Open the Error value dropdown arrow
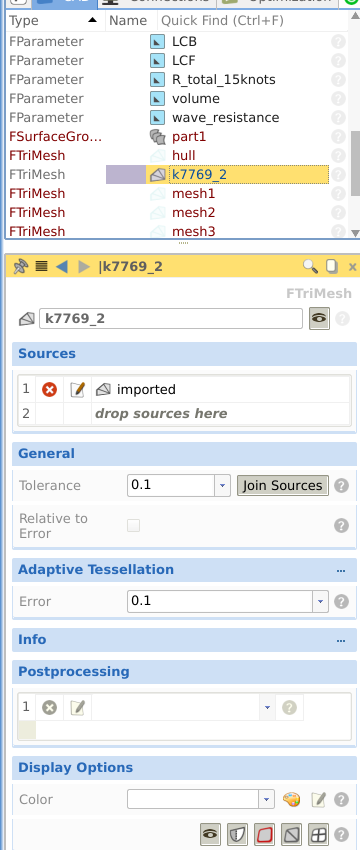Image resolution: width=360 pixels, height=850 pixels. pos(320,601)
